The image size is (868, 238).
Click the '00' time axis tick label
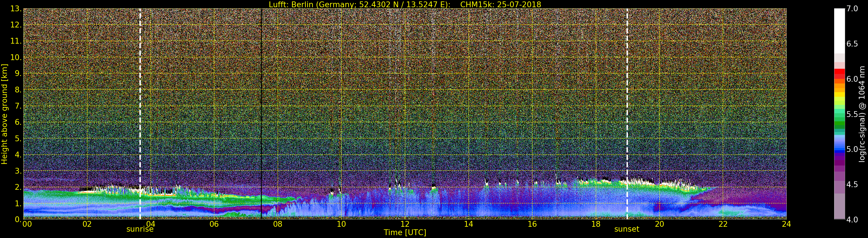[x=27, y=224]
